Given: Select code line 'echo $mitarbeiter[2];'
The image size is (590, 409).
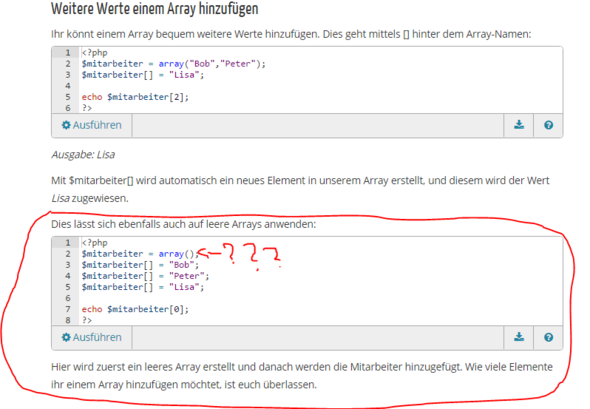Looking at the screenshot, I should 135,97.
